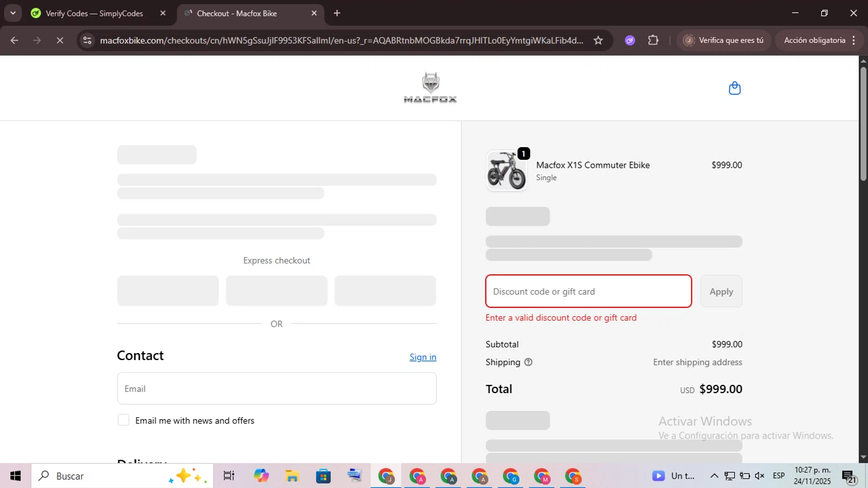View site information icon in address bar

pyautogui.click(x=87, y=40)
